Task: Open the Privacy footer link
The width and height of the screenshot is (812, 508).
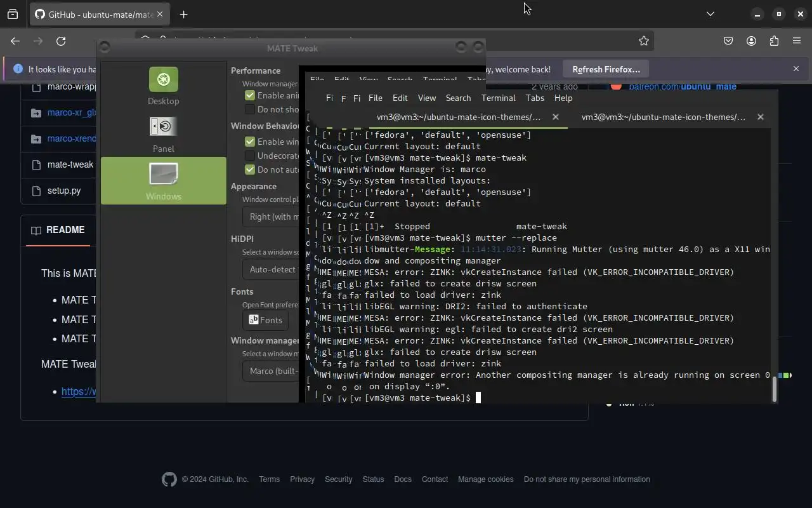Action: click(302, 479)
